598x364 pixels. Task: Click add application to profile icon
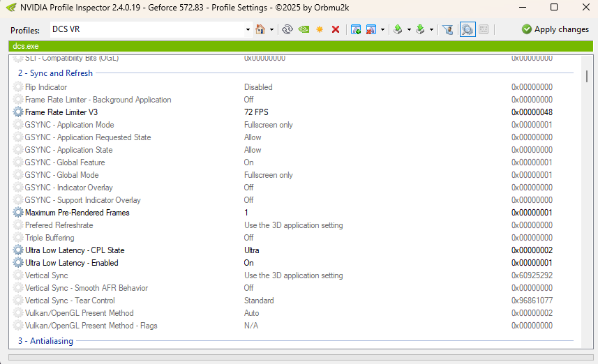tap(356, 29)
